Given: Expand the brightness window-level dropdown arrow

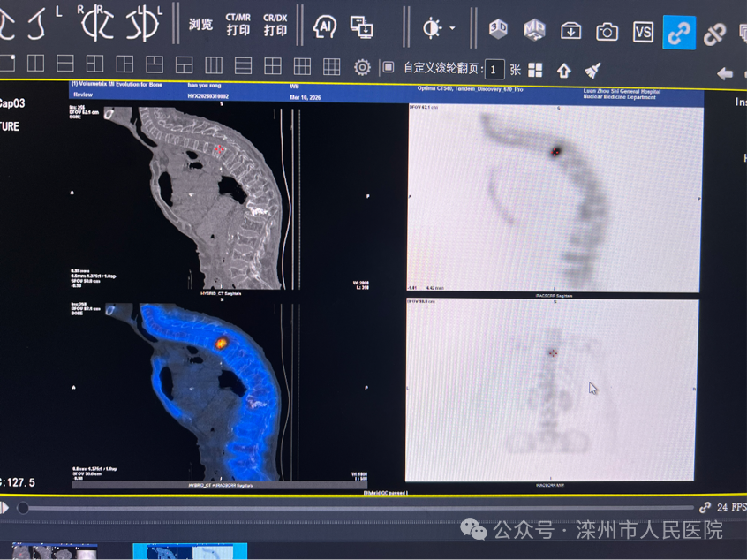Looking at the screenshot, I should 453,28.
